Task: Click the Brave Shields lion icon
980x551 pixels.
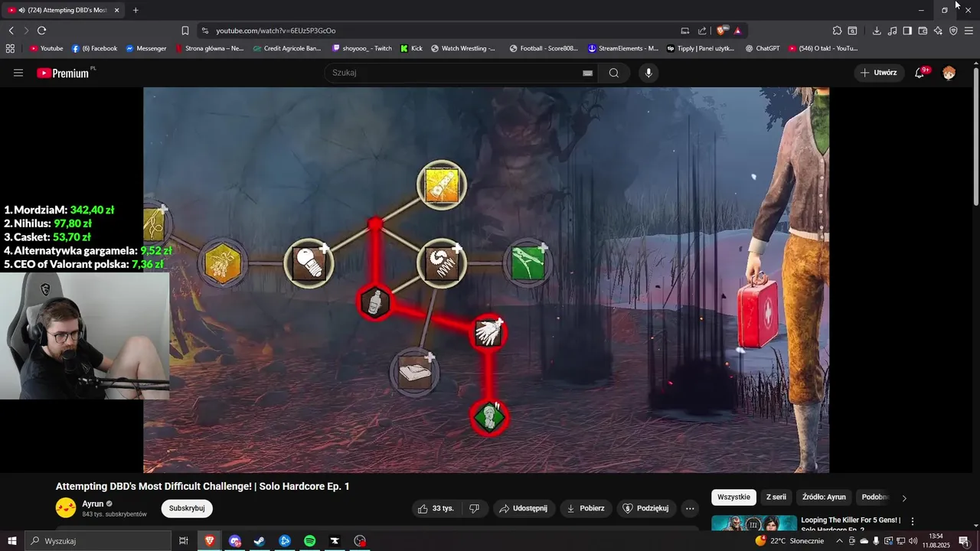Action: [x=721, y=31]
